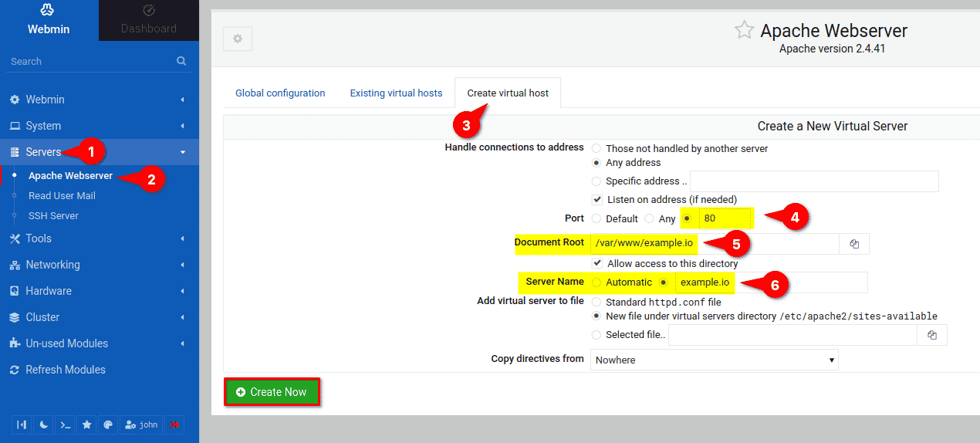Click the Networking icon in sidebar
Screen dimensions: 980x443
tap(15, 265)
